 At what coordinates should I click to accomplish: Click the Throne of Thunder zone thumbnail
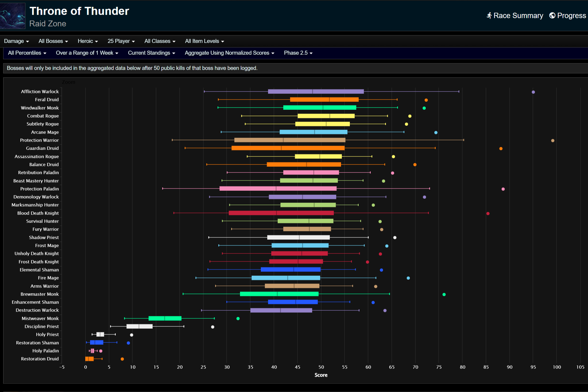pos(13,16)
